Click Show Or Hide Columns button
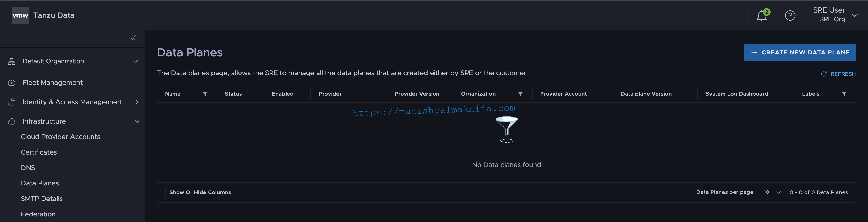 (x=200, y=192)
